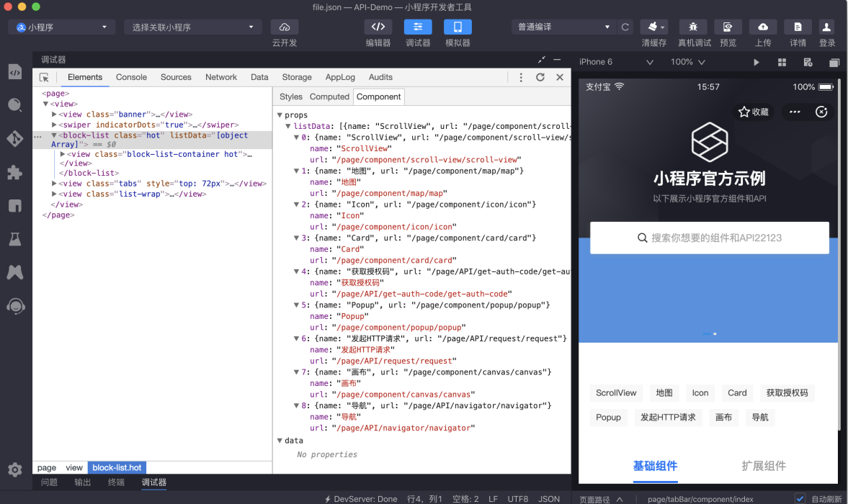Open the code file sidebar icon
This screenshot has width=848, height=504.
(15, 71)
